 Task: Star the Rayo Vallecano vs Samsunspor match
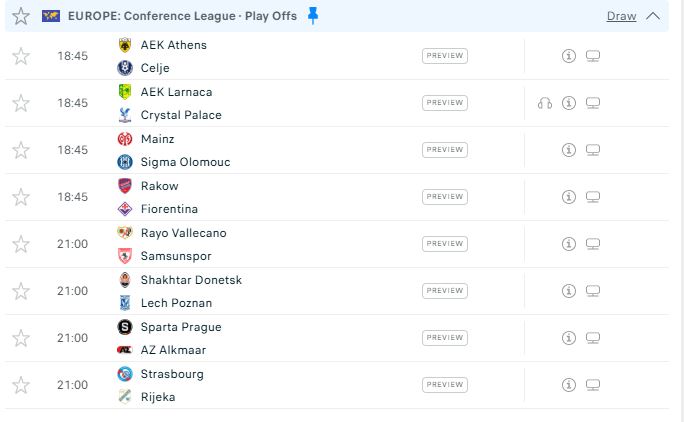coord(21,244)
